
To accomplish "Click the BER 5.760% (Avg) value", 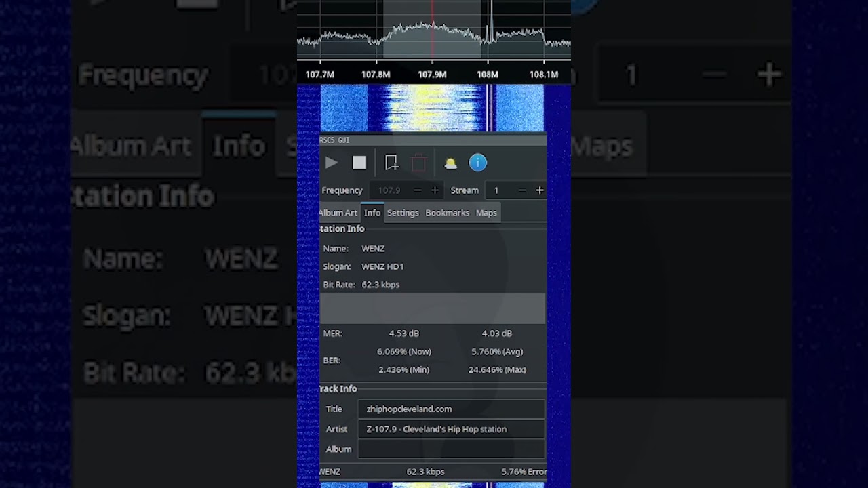I will (497, 352).
